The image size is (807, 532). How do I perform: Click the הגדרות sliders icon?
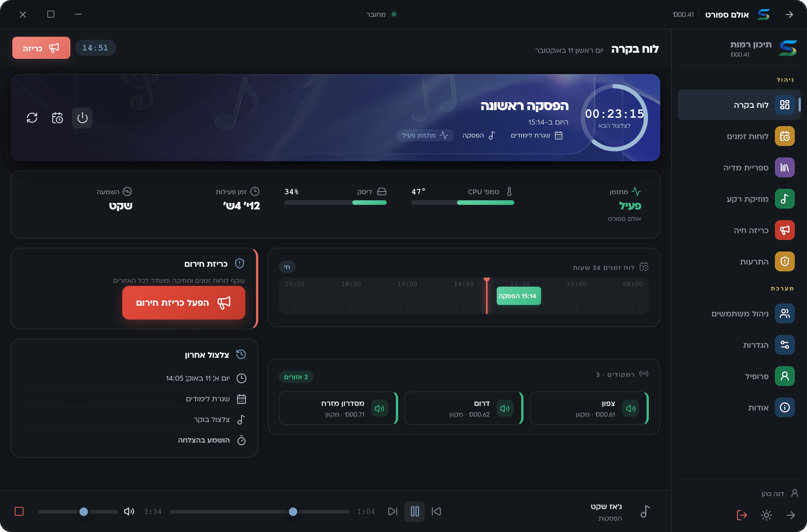785,345
